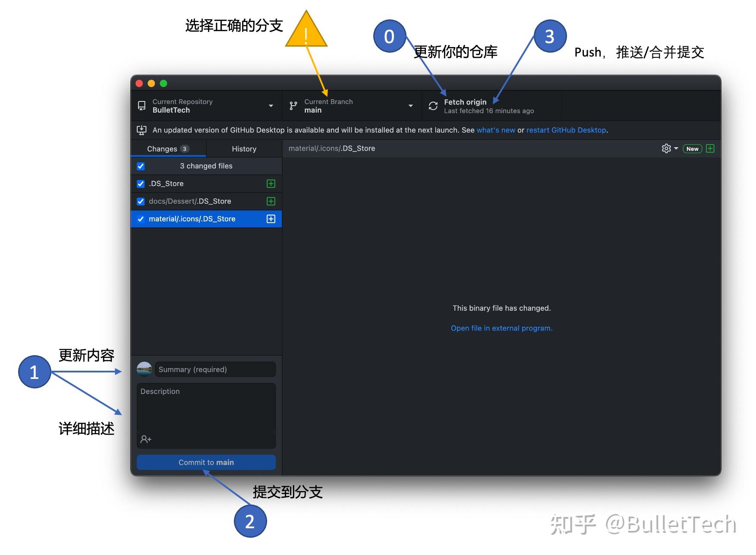Click the Current Repository book icon
756x555 pixels.
tap(142, 105)
